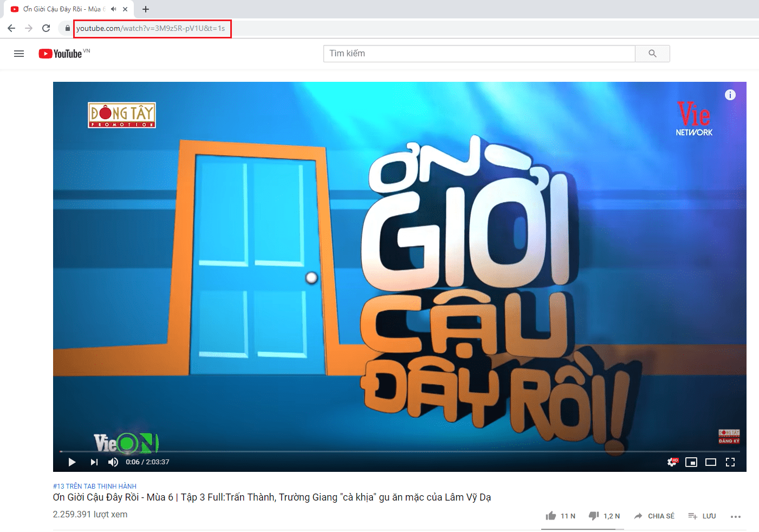This screenshot has width=759, height=532.
Task: Mute the video player volume
Action: tap(113, 462)
